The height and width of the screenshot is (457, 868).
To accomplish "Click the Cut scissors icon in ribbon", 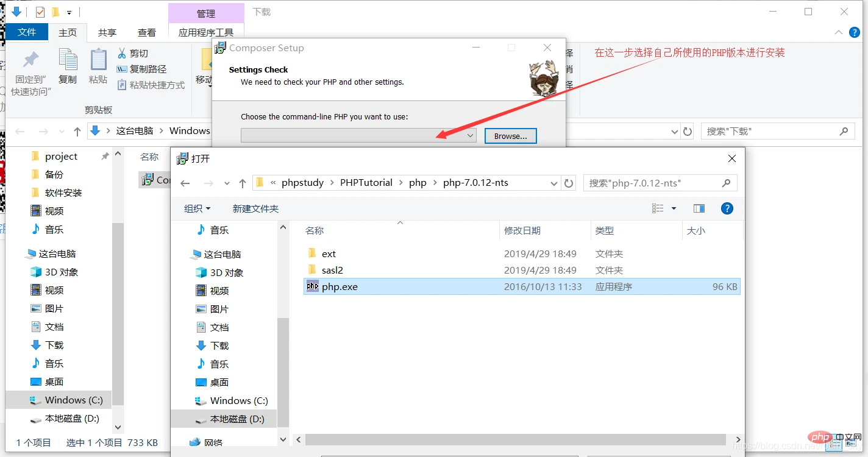I will coord(122,54).
